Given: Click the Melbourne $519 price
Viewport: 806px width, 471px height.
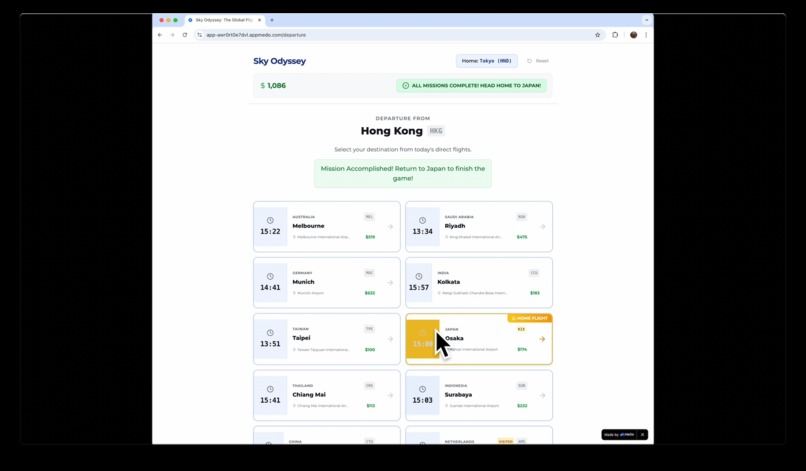Looking at the screenshot, I should [370, 237].
